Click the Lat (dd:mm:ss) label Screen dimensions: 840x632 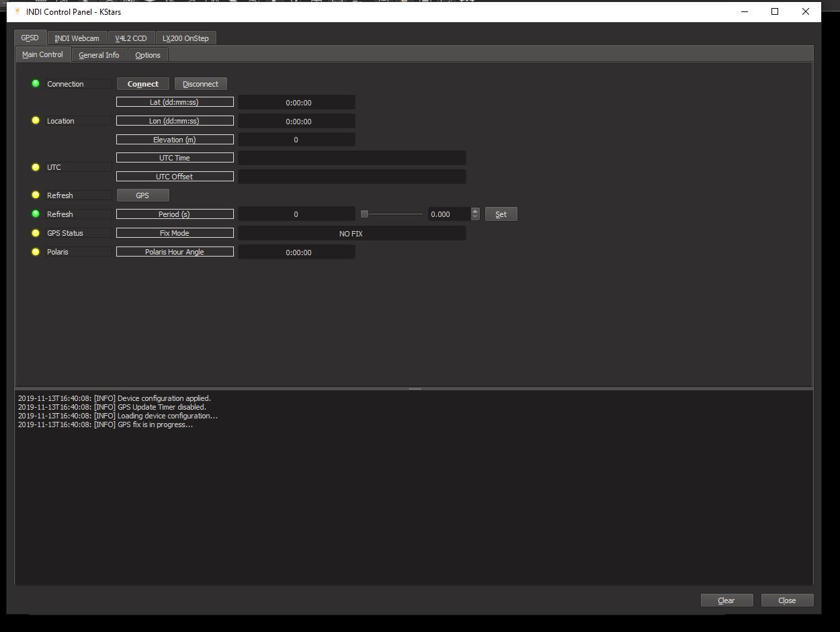coord(175,102)
